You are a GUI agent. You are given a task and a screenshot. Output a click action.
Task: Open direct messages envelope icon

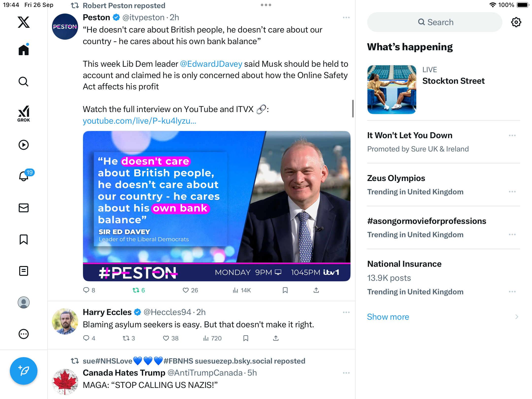pos(24,208)
